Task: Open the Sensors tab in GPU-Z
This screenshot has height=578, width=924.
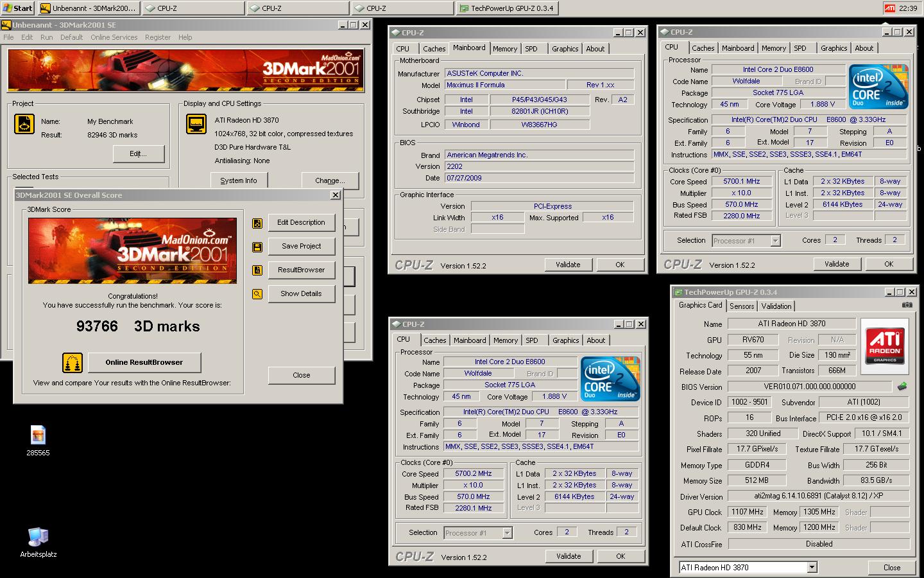Action: click(742, 306)
